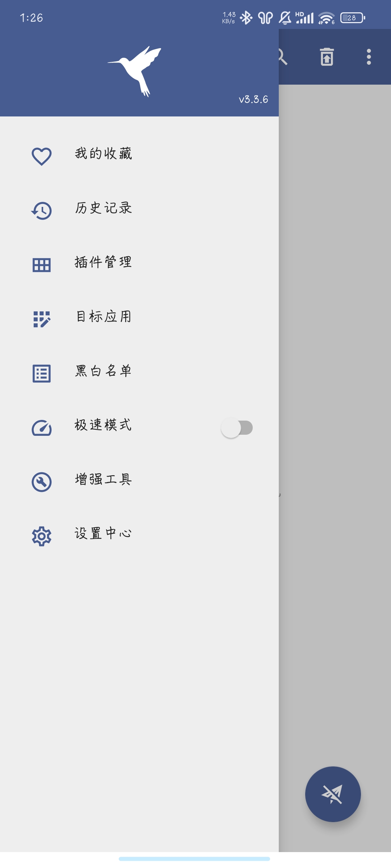Click the history clock icon
The height and width of the screenshot is (868, 391).
click(x=42, y=211)
